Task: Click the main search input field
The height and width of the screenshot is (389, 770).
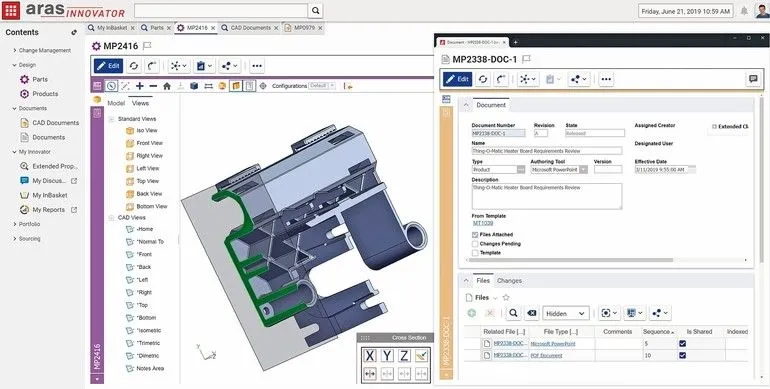Action: coord(221,11)
